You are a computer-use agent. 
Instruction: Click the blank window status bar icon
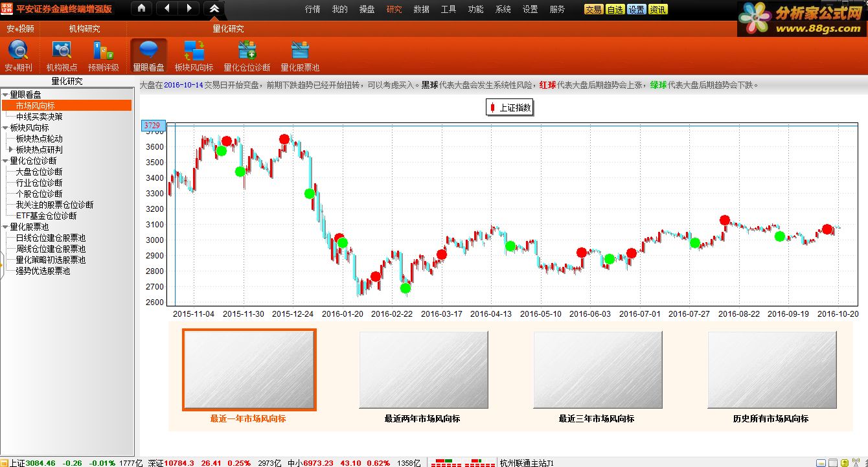pos(832,463)
